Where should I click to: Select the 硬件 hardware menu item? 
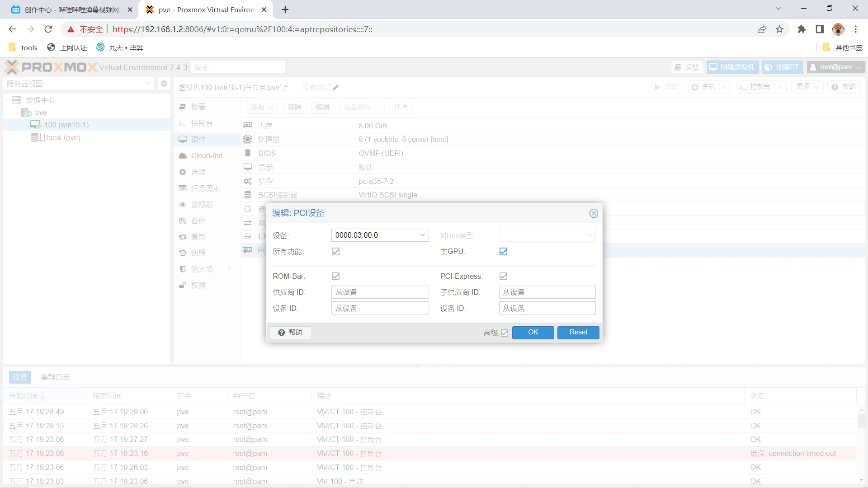207,140
